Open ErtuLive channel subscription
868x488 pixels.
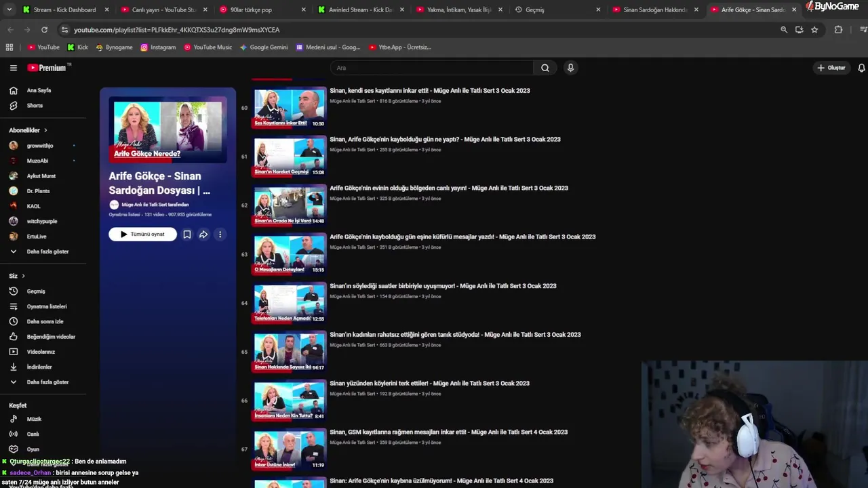pyautogui.click(x=37, y=237)
